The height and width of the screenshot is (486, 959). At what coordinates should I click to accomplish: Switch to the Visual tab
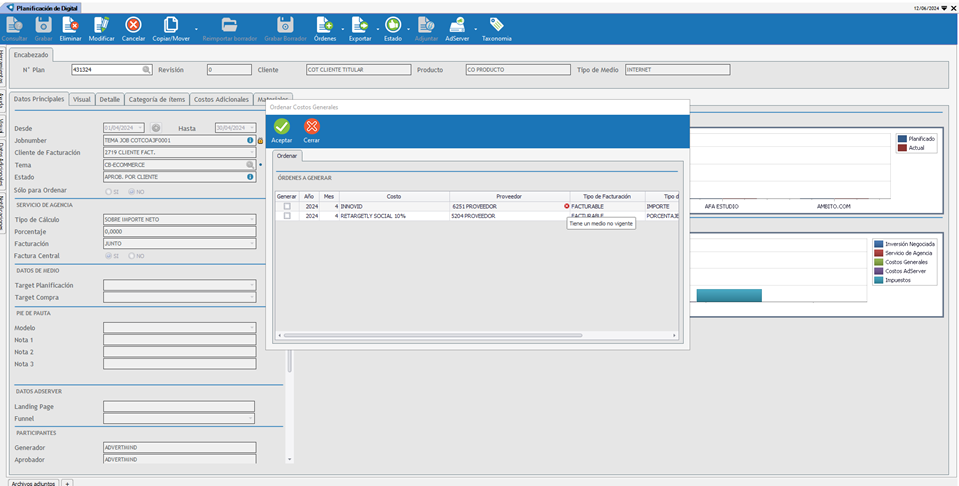(81, 100)
